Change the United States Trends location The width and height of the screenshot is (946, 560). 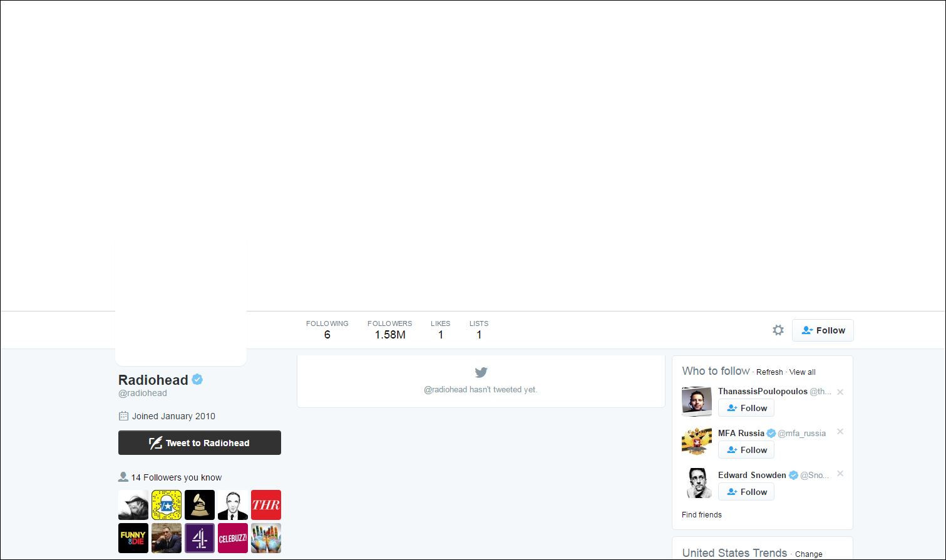(x=808, y=554)
